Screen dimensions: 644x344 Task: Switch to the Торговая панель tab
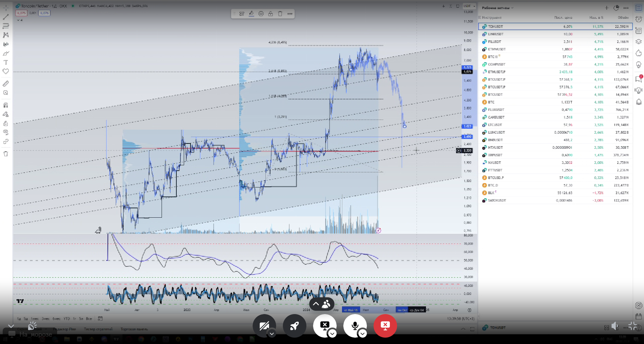pos(134,329)
